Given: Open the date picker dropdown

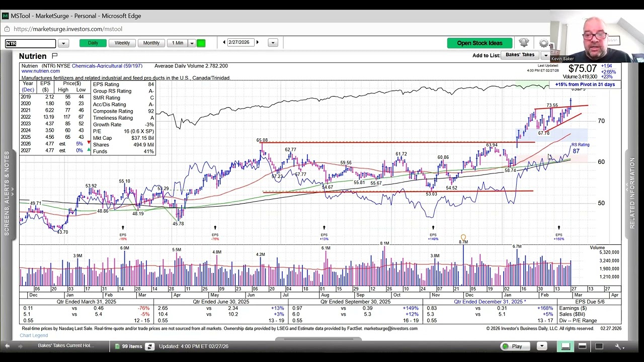Looking at the screenshot, I should (273, 43).
